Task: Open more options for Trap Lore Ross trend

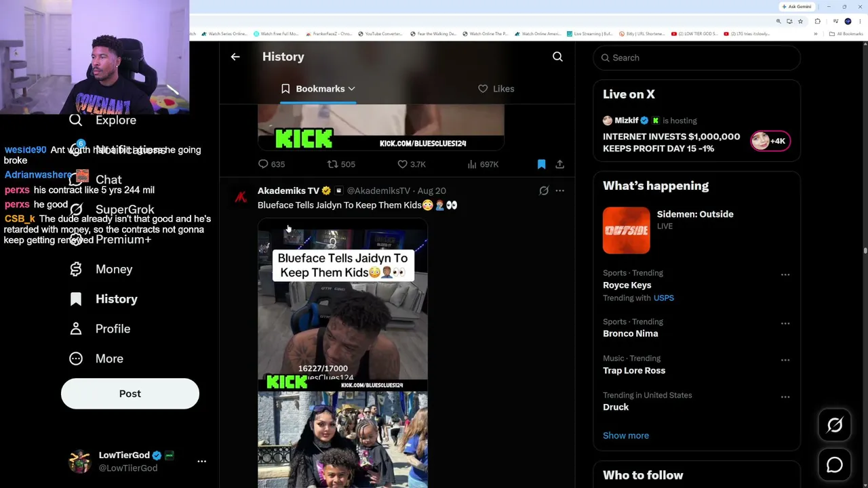Action: click(785, 360)
